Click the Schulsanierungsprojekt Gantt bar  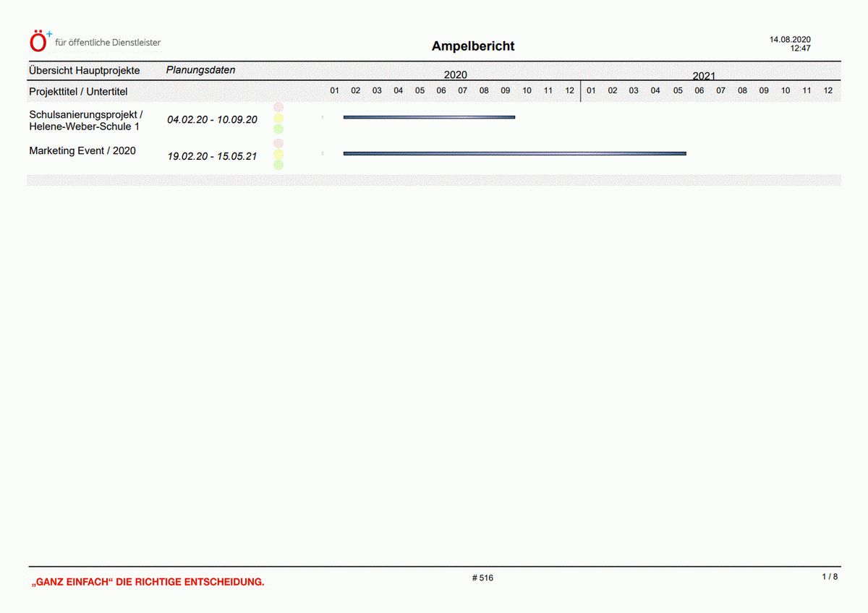pyautogui.click(x=429, y=117)
